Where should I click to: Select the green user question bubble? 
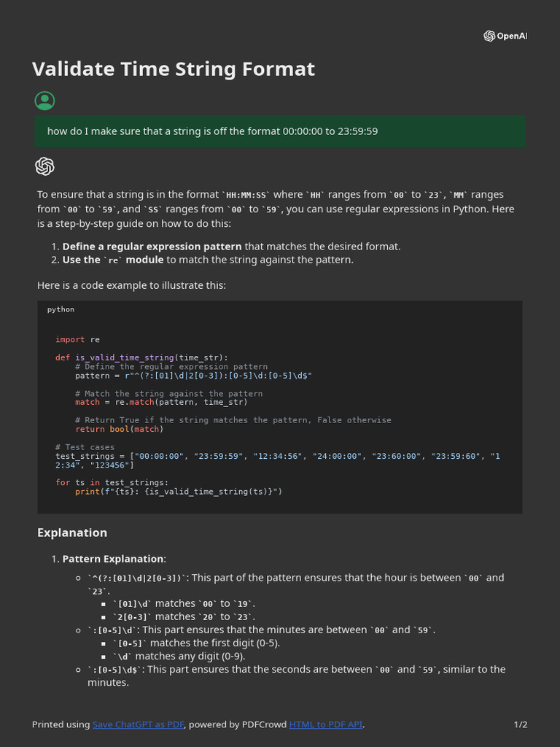pos(280,131)
